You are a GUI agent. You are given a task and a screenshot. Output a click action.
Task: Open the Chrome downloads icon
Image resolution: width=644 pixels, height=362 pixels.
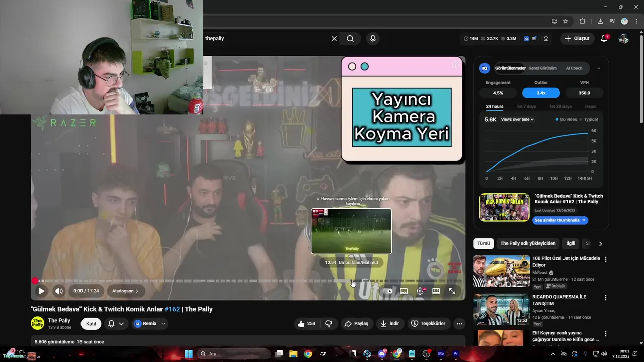pyautogui.click(x=600, y=21)
